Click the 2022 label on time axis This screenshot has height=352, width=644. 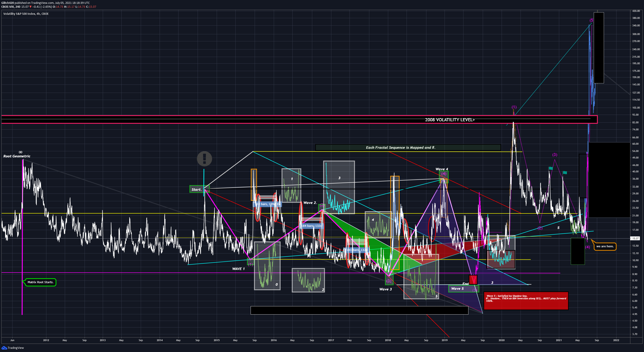click(616, 340)
